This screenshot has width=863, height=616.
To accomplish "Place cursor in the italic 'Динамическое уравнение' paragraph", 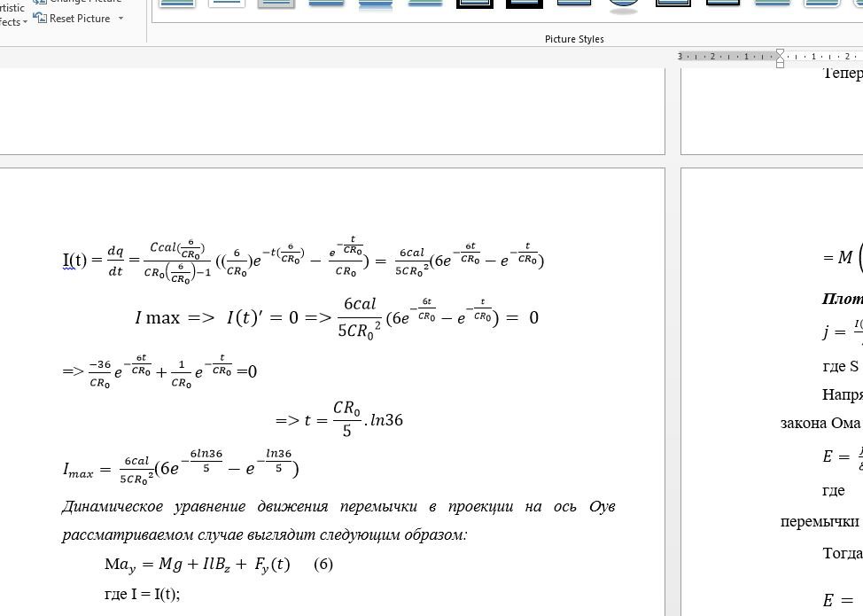I will point(338,507).
